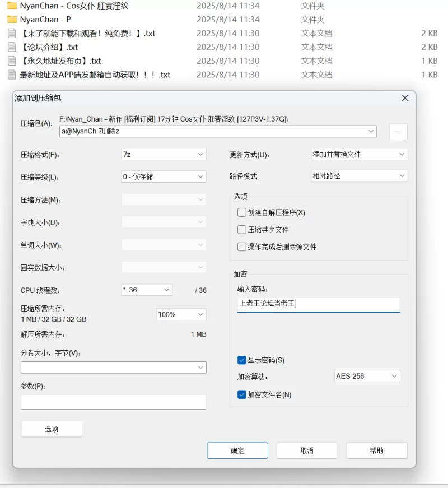Click the text file icon of 【论坛介绍】.txt
This screenshot has width=448, height=488.
12,47
